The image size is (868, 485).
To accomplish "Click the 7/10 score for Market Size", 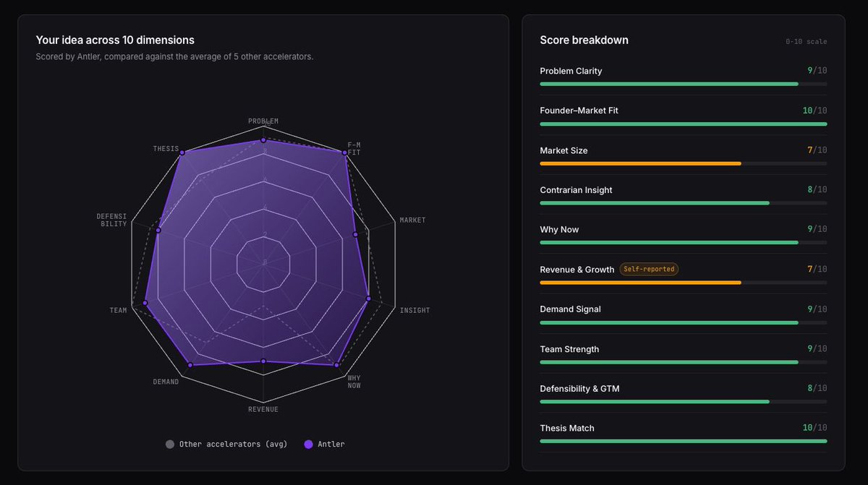I will pyautogui.click(x=817, y=150).
